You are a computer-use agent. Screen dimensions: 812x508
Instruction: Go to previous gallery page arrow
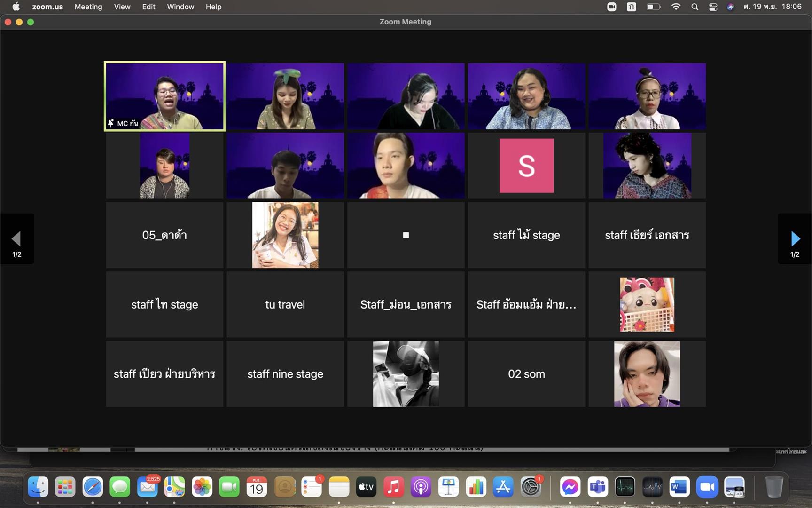click(x=16, y=239)
